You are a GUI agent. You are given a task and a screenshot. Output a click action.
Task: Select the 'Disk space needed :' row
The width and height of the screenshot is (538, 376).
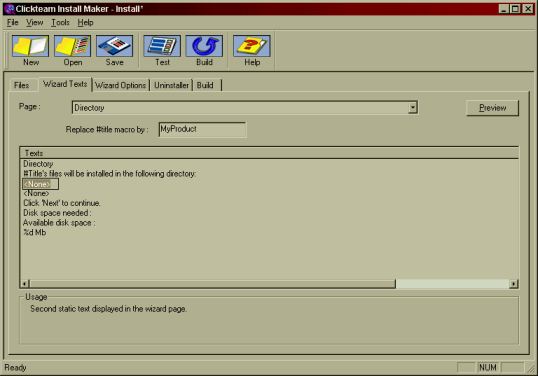(57, 213)
